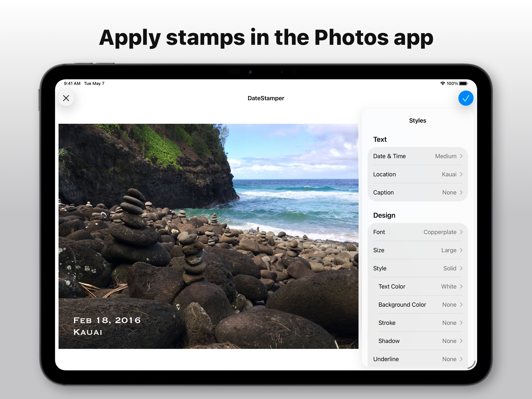
Task: Set a Background Color for the stamp
Action: pos(420,305)
